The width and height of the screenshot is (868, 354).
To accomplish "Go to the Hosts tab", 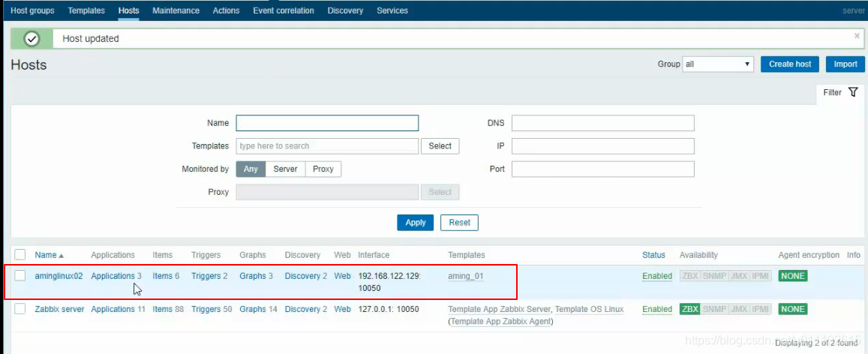I will pyautogui.click(x=128, y=10).
